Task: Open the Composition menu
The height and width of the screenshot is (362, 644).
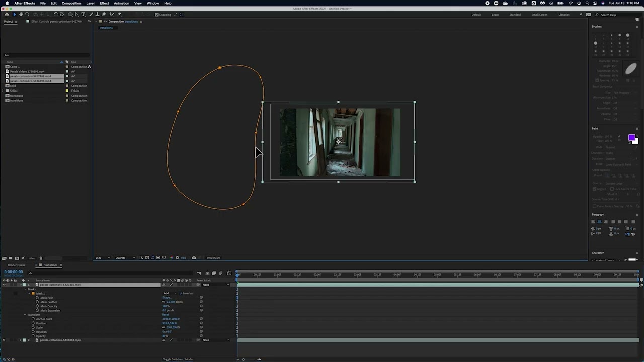Action: point(71,3)
